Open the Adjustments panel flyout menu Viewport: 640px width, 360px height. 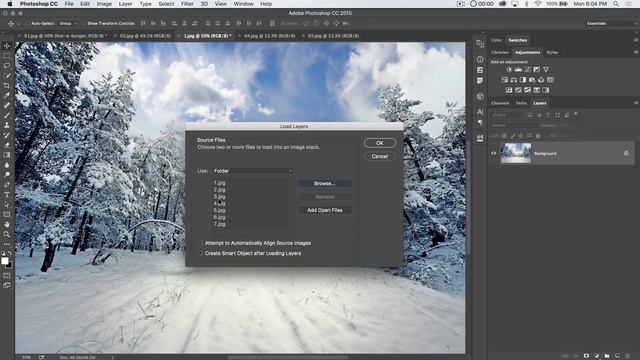(636, 52)
